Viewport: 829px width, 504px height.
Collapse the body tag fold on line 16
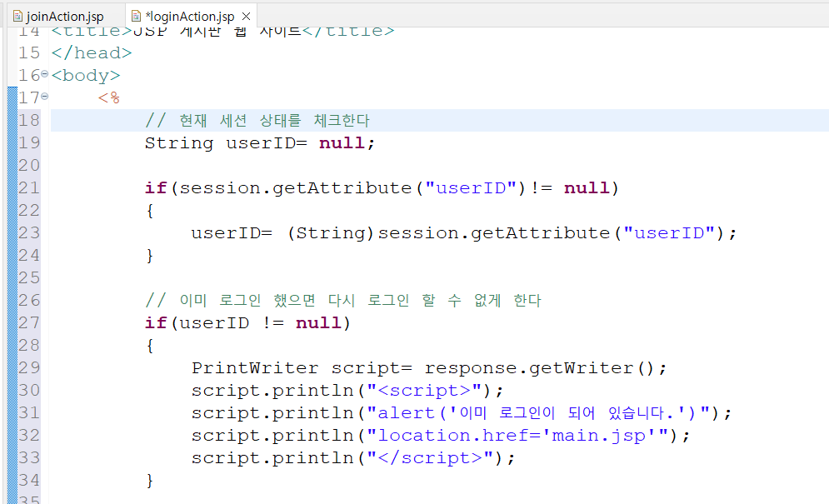point(45,73)
